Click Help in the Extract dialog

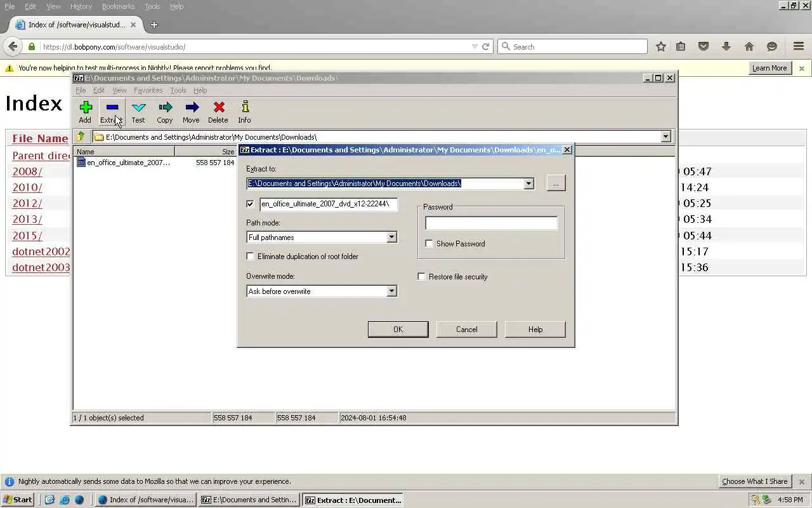pos(535,329)
